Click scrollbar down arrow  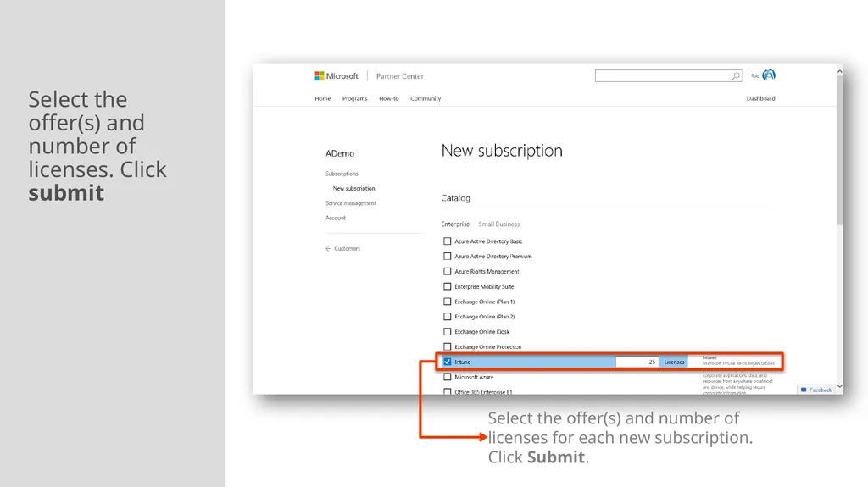point(840,386)
